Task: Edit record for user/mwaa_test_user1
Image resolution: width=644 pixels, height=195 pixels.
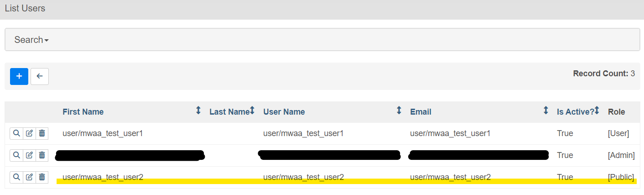Action: (29, 133)
